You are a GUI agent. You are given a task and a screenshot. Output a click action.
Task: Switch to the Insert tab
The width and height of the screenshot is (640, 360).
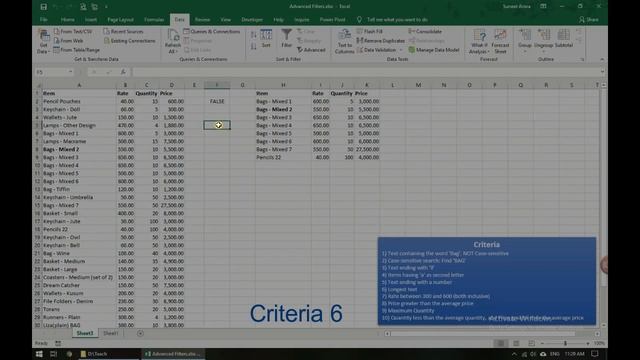[x=91, y=20]
